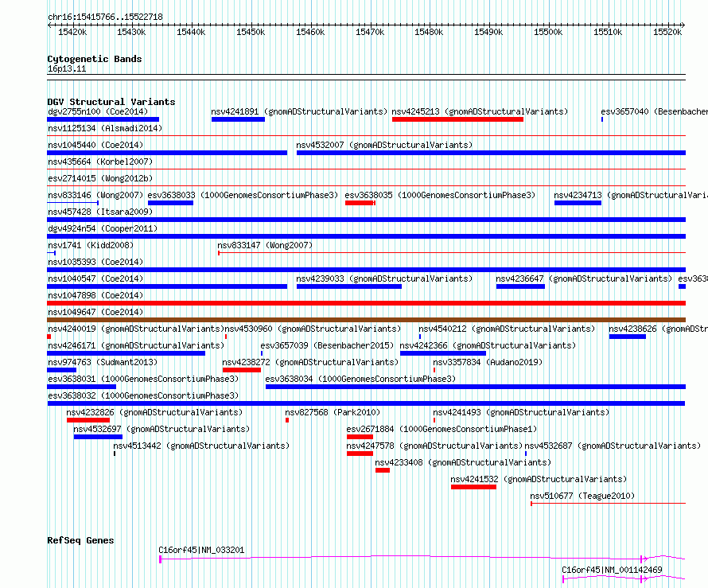
Task: Open variant nsv4241891 from gnomAD
Action: (299, 111)
